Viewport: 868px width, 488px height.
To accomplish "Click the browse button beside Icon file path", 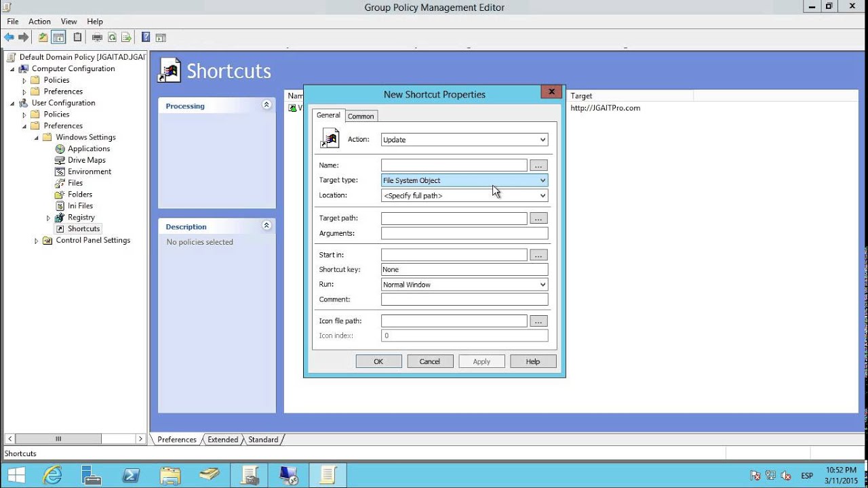I will [538, 321].
